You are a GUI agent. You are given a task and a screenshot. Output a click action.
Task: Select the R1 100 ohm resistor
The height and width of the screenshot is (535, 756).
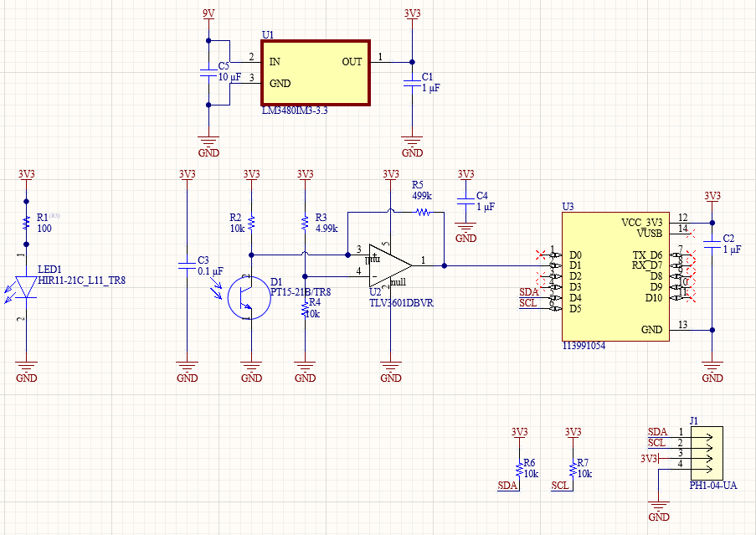pyautogui.click(x=26, y=223)
